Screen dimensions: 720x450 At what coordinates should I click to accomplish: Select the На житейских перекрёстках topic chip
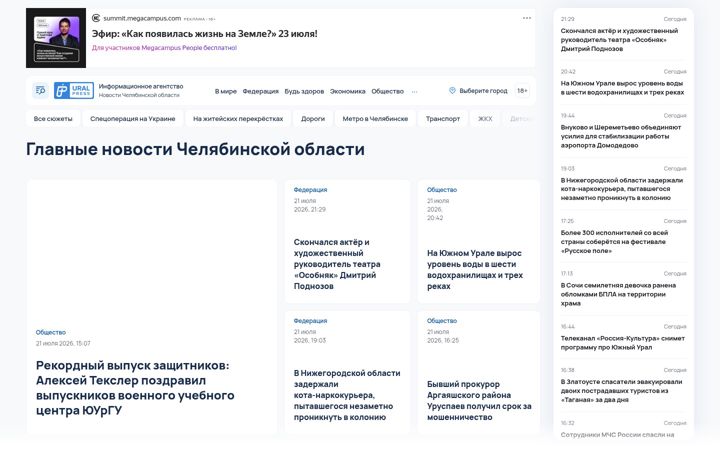(238, 118)
